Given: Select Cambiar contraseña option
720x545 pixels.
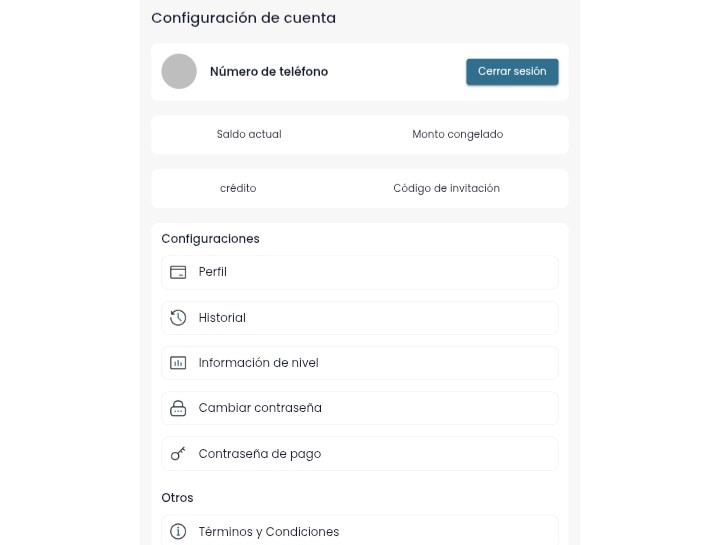Looking at the screenshot, I should coord(359,408).
